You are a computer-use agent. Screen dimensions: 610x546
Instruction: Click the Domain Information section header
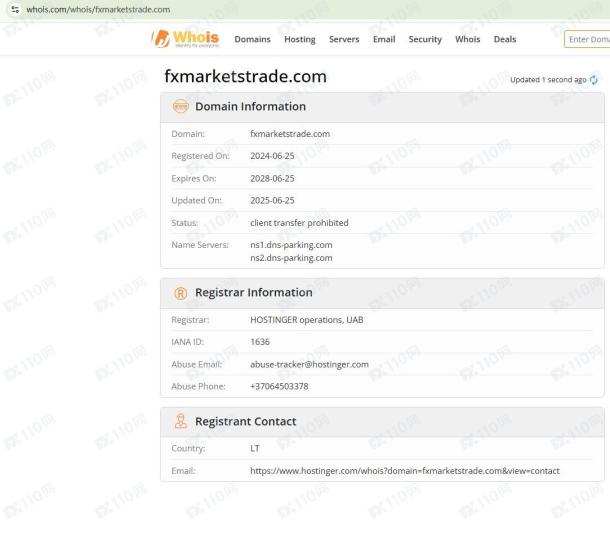[x=382, y=107]
